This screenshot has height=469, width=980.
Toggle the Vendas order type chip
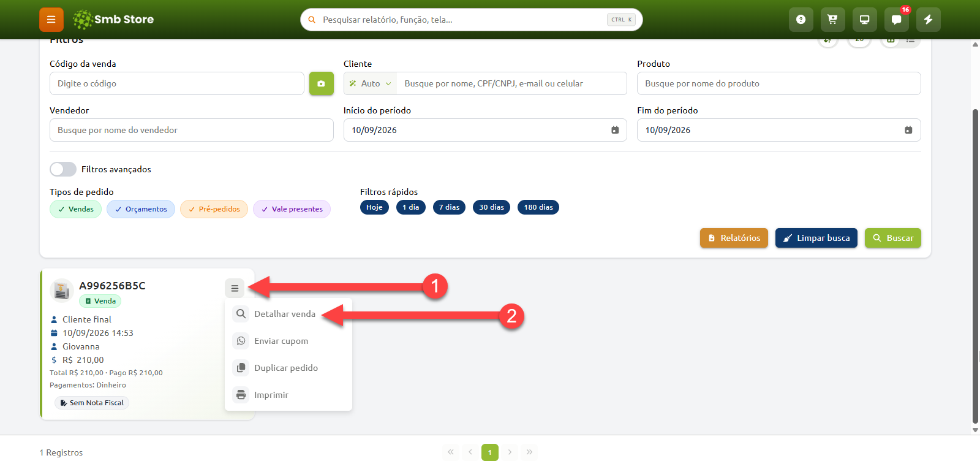pyautogui.click(x=75, y=209)
